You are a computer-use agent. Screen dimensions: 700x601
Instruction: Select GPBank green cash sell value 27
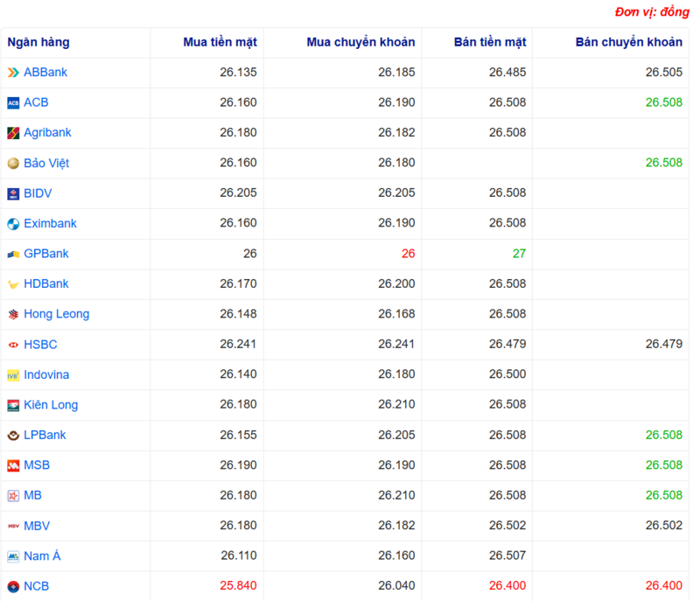pos(519,254)
